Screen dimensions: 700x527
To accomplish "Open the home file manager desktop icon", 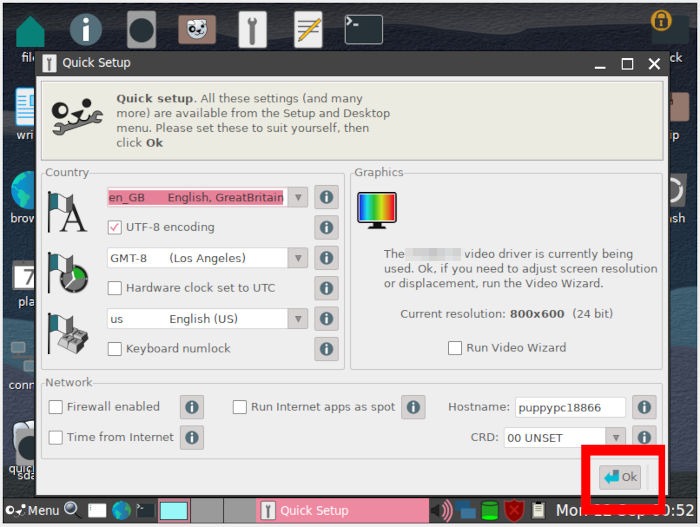I will coord(30,31).
